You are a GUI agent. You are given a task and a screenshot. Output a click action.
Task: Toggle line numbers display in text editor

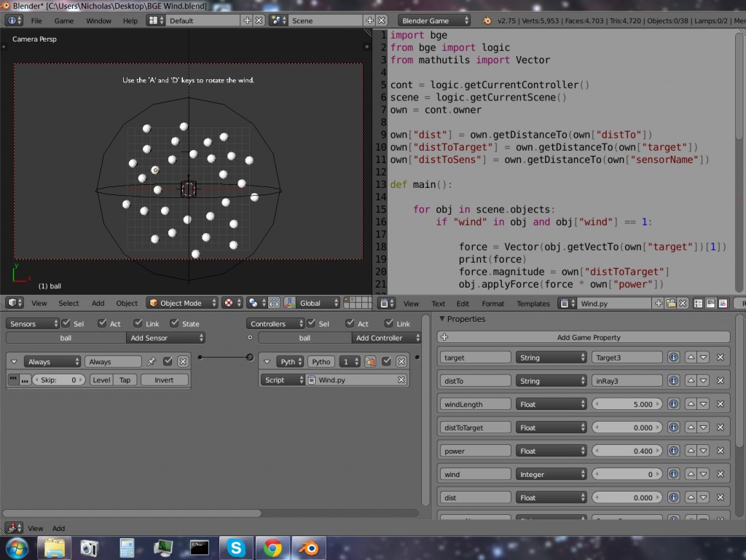pyautogui.click(x=697, y=304)
